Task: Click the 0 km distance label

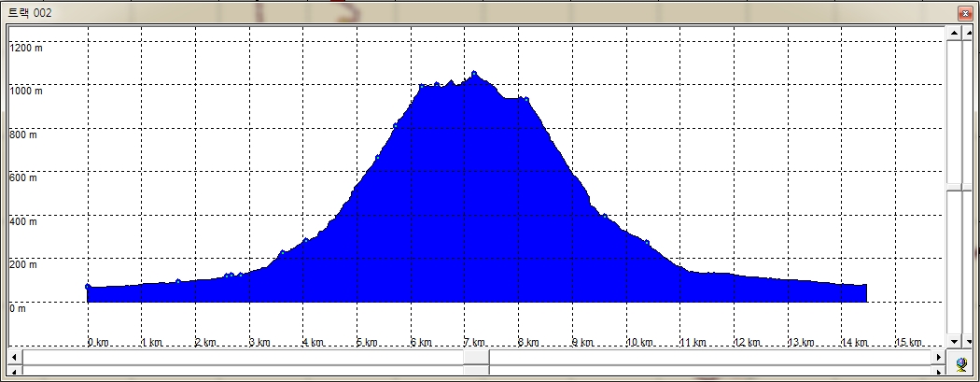Action: 99,342
